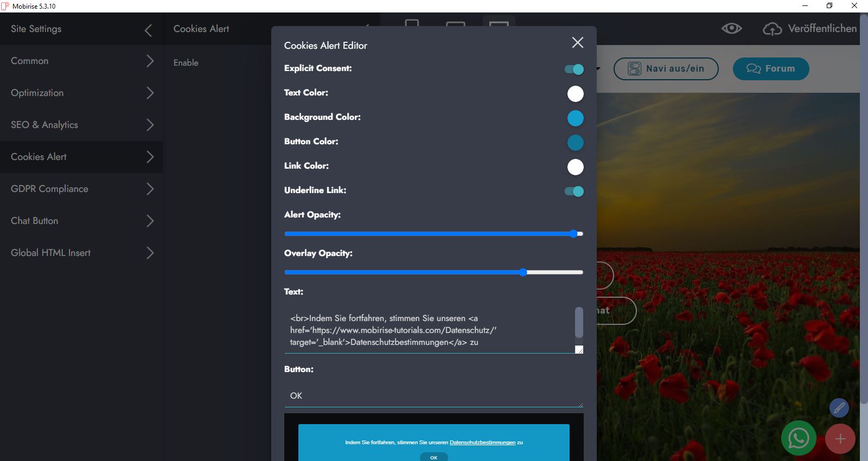Screen dimensions: 868x461
Task: Close the Cookies Alert Editor dialog
Action: (577, 43)
